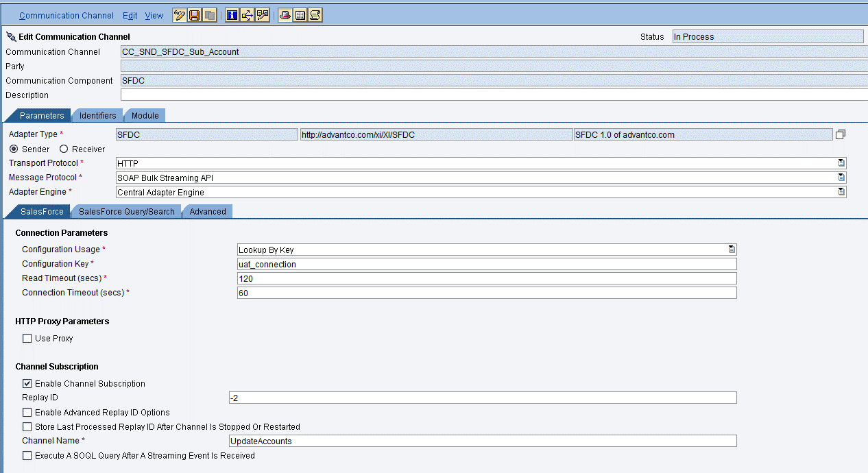This screenshot has height=473, width=868.
Task: Click the Adapter Type display button beside SFDC 1.0
Action: click(x=841, y=134)
